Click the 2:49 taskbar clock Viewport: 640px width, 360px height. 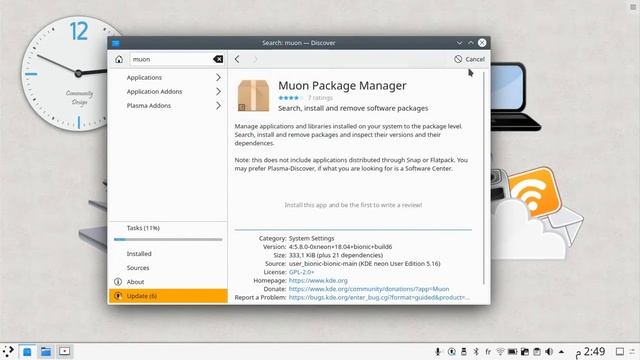click(591, 351)
